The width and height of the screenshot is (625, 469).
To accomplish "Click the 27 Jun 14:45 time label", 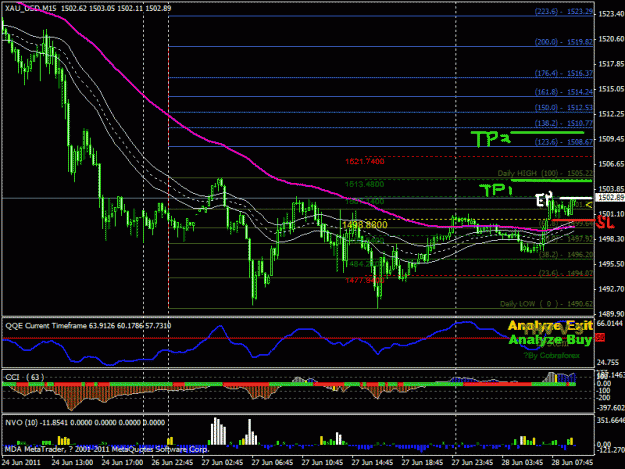I will click(372, 463).
